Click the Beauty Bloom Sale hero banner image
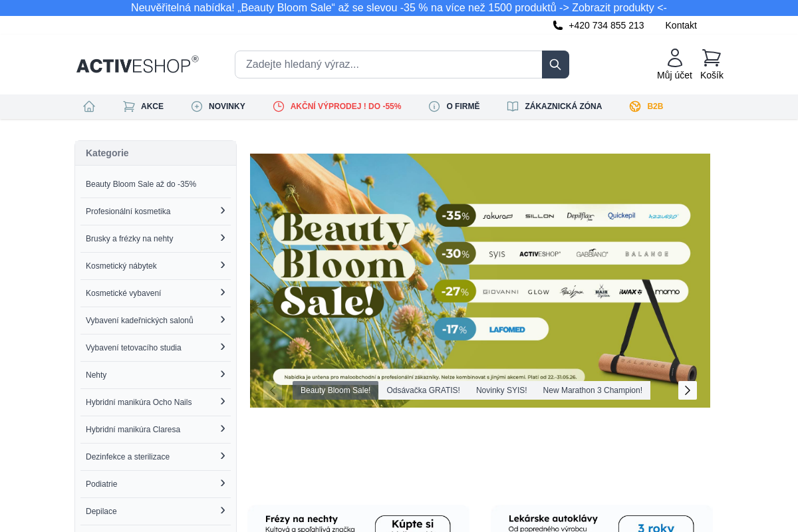 (480, 281)
